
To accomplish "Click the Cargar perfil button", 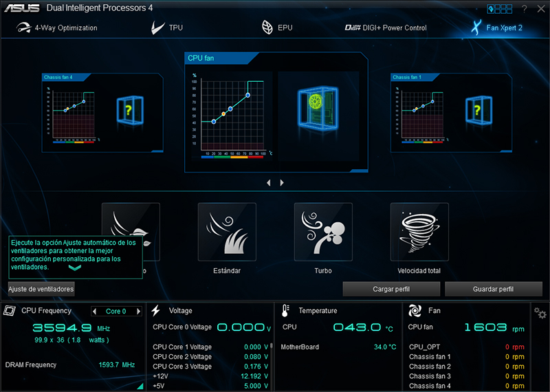I will 391,289.
